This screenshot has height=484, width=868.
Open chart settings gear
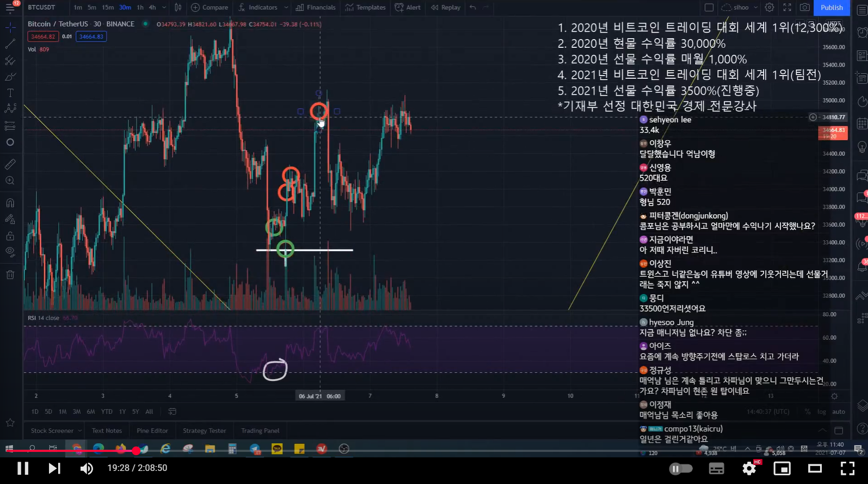[x=769, y=8]
